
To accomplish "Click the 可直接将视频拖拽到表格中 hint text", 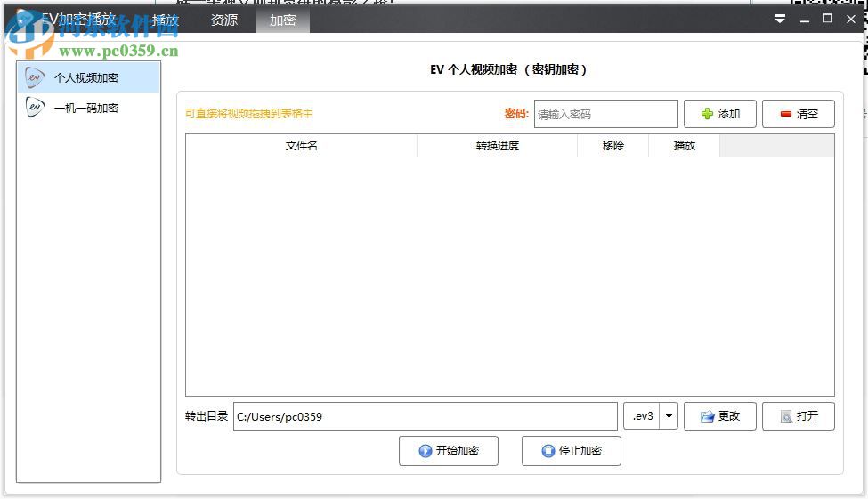I will pyautogui.click(x=249, y=114).
